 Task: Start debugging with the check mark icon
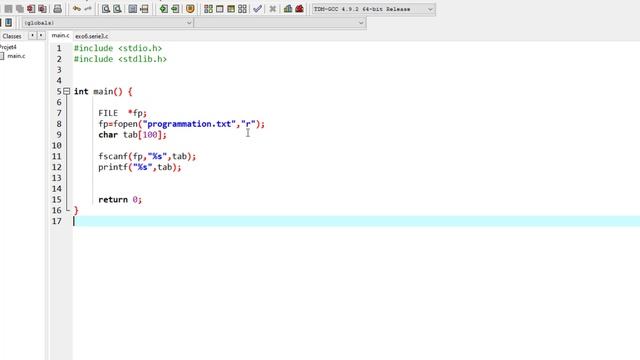[258, 9]
